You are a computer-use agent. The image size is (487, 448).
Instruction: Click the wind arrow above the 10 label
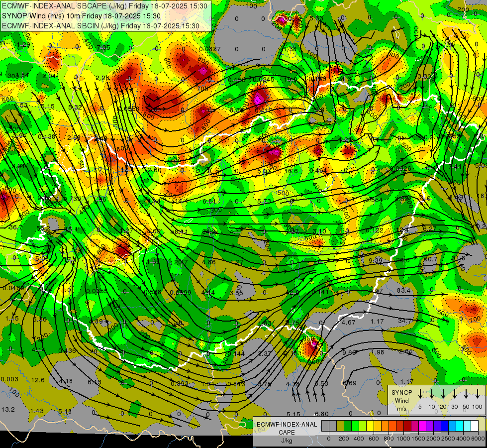[x=431, y=394]
